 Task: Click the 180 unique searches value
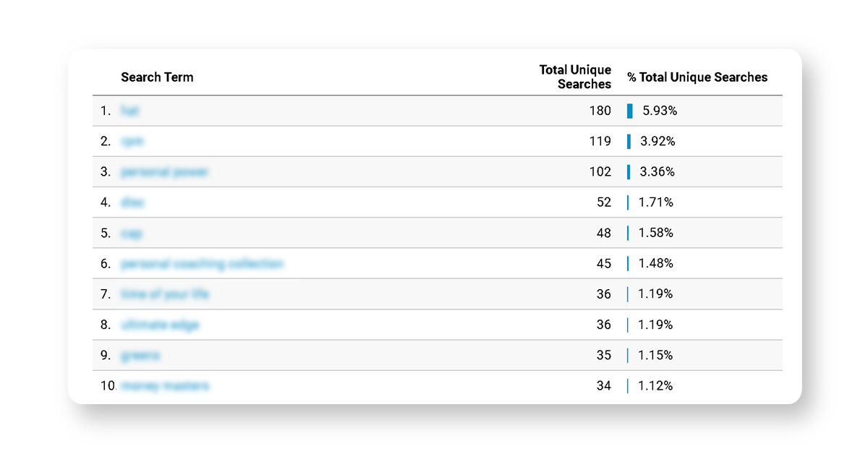[x=600, y=111]
